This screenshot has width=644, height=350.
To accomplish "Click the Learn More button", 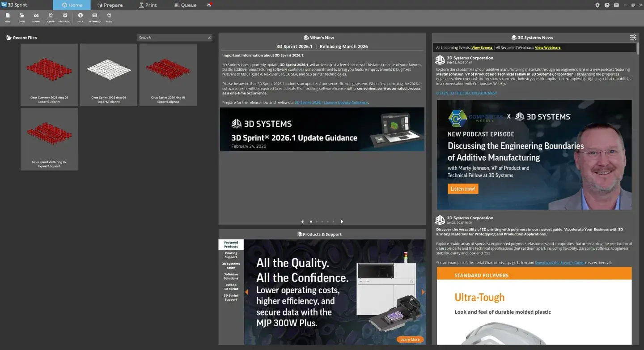I will coord(410,340).
